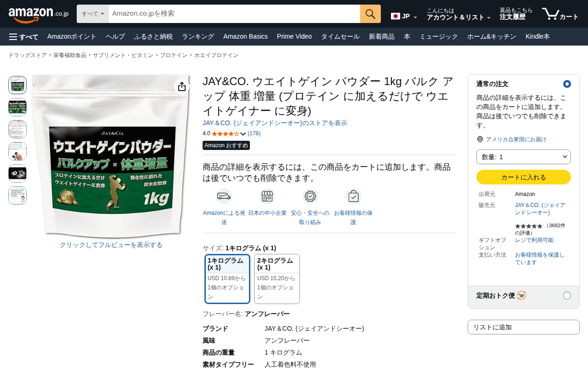Click the 定期おトク便 cart icon
This screenshot has height=368, width=588.
[x=521, y=295]
